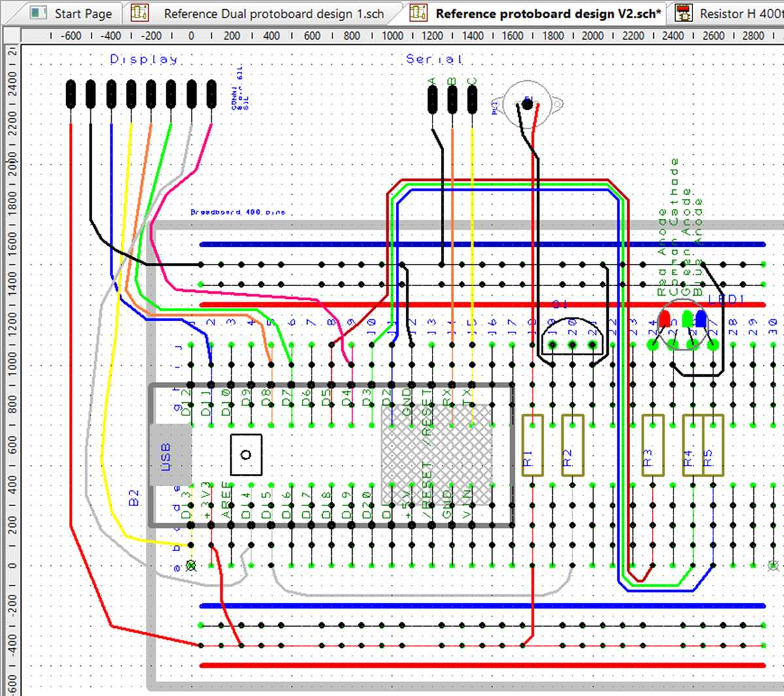The height and width of the screenshot is (696, 784).
Task: Open the Resistor H 400 tab
Action: [728, 13]
